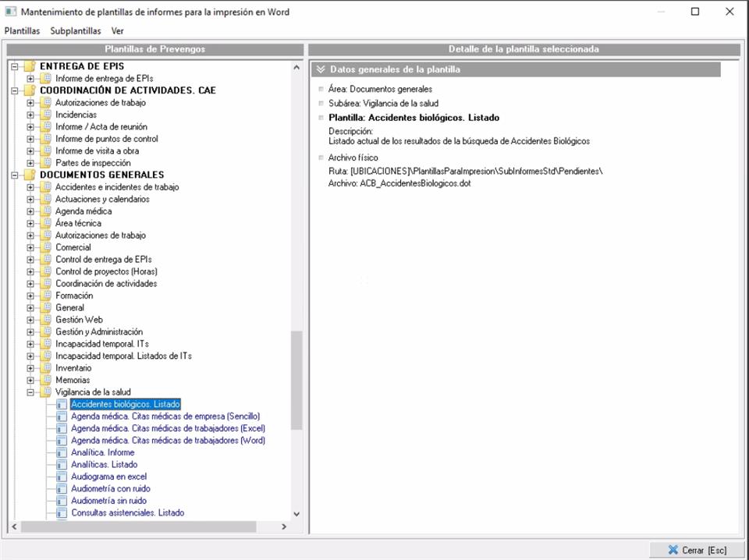Expand the Incapacidad temporal. ITs node
Viewport: 749px width, 560px height.
pyautogui.click(x=30, y=344)
